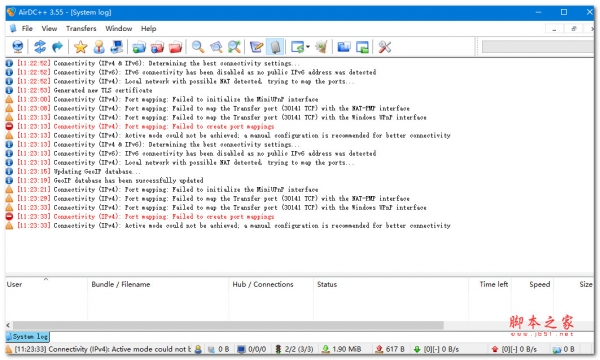Select the 11:23:33 Windows UPnP interface failure line
Screen dimensions: 600x360
click(x=222, y=208)
